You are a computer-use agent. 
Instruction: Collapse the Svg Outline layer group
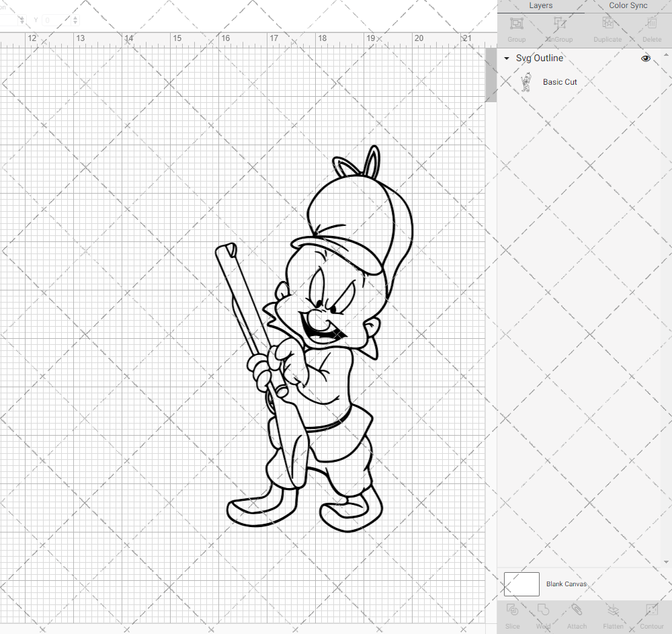pos(507,58)
